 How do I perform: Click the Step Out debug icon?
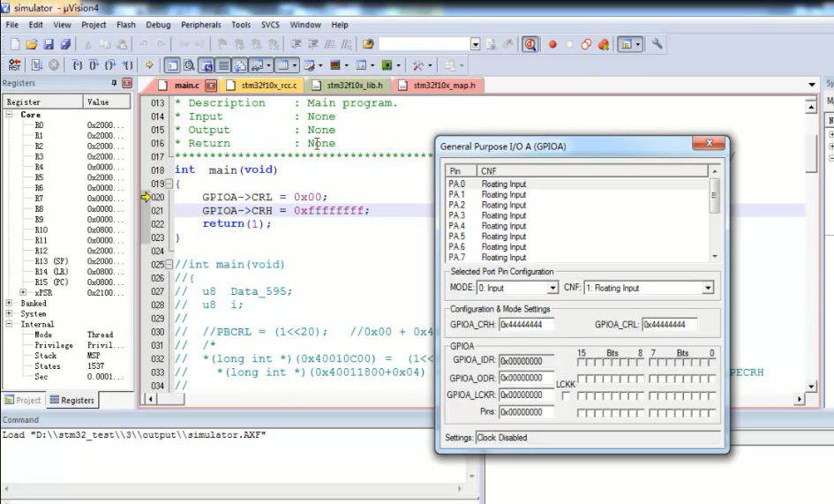110,65
